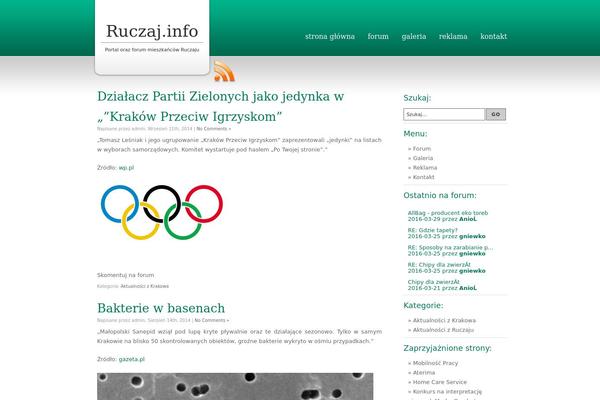Open forum thread RE: Gdzie tapety?
600x400 pixels.
click(x=432, y=230)
